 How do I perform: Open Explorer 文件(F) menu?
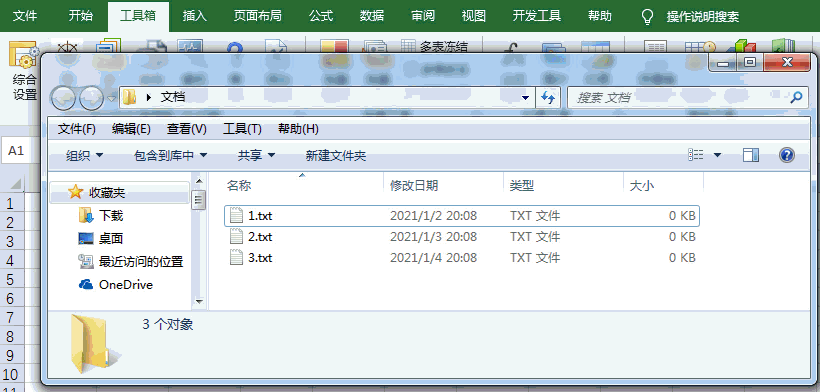[x=77, y=129]
